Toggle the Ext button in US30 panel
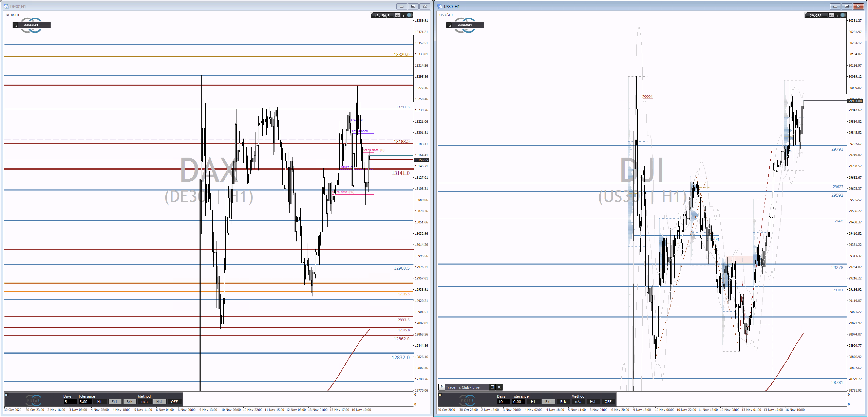The height and width of the screenshot is (417, 868). (548, 402)
